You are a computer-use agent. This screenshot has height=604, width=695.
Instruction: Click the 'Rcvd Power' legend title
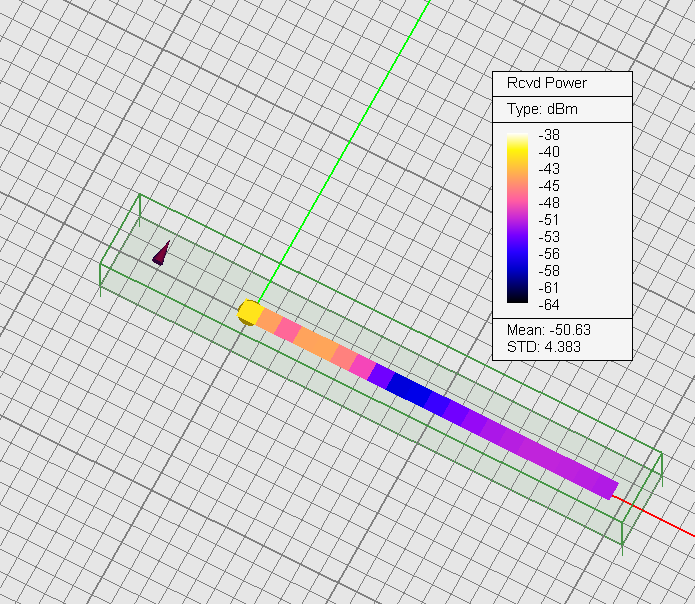547,83
